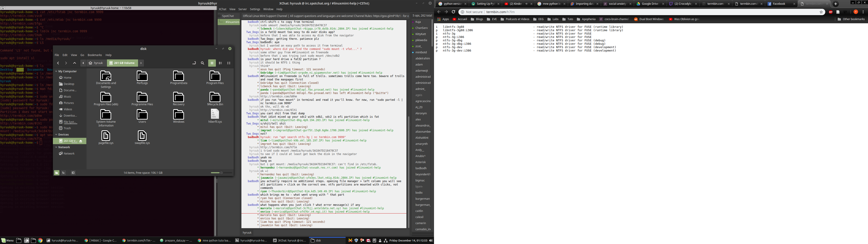
Task: Go back in the disk file manager
Action: (58, 63)
